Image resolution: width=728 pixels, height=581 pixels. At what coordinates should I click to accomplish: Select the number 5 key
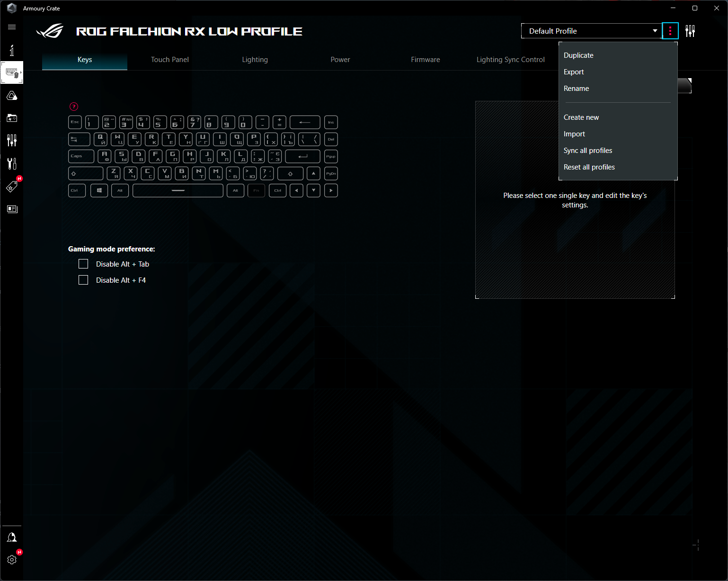coord(160,122)
